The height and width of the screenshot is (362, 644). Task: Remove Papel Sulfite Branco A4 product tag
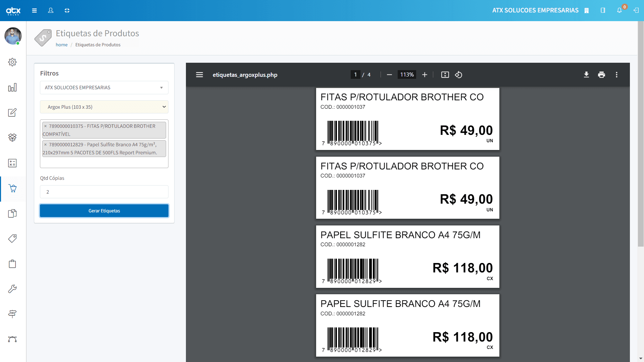pyautogui.click(x=45, y=145)
